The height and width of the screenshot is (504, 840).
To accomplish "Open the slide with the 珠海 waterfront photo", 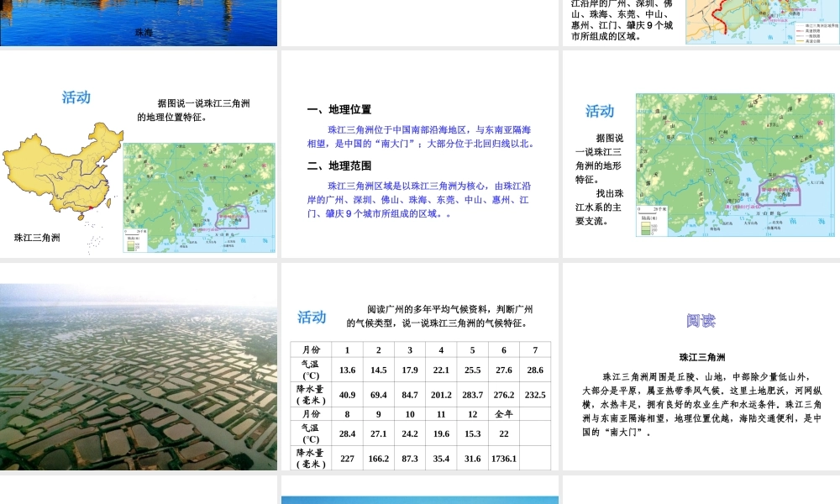I will click(x=139, y=23).
